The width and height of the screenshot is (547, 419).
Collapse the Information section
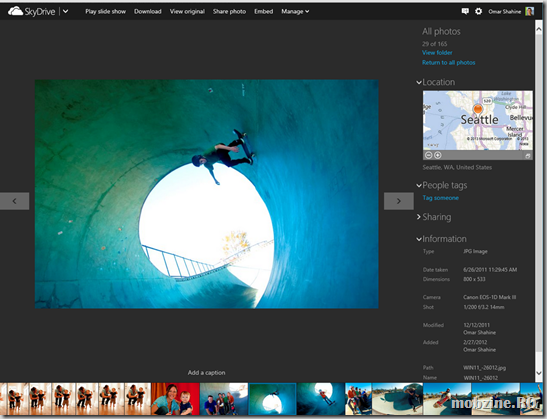[419, 239]
